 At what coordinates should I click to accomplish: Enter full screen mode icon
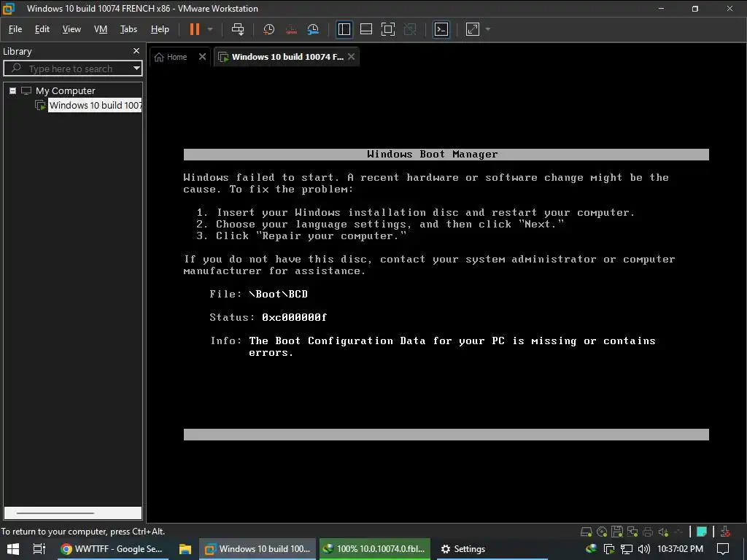[x=388, y=29]
